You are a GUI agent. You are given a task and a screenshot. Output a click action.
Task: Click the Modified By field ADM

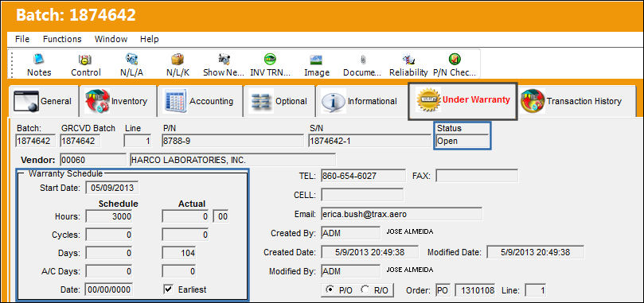click(x=351, y=271)
